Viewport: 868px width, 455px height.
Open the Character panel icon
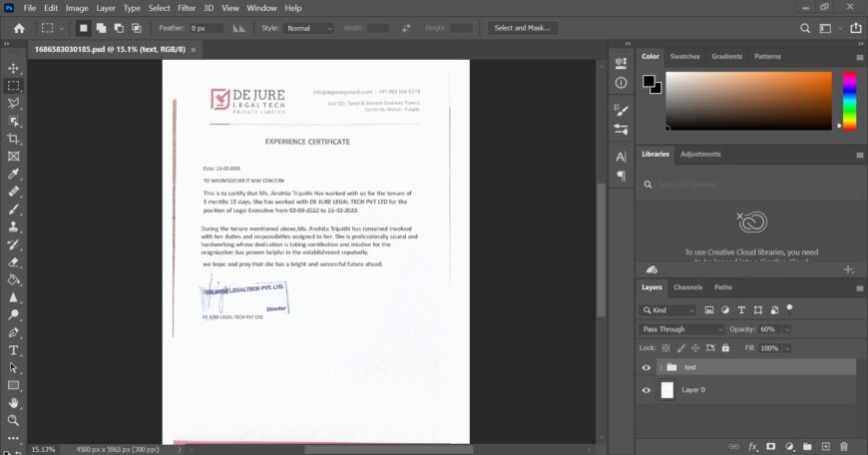622,157
